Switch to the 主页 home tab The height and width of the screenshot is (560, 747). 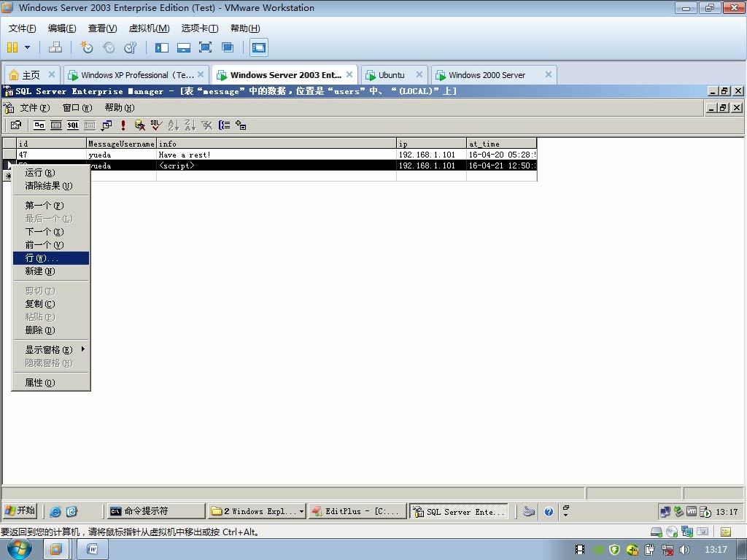[31, 75]
